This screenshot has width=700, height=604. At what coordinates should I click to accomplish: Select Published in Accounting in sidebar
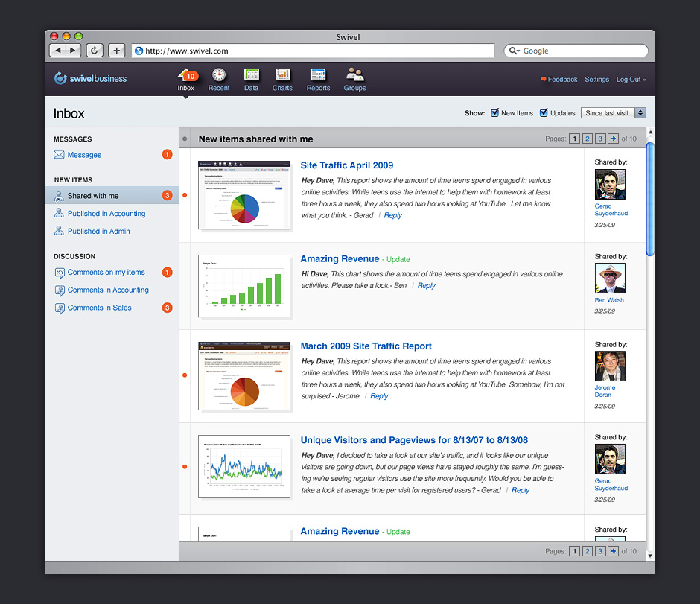click(106, 214)
